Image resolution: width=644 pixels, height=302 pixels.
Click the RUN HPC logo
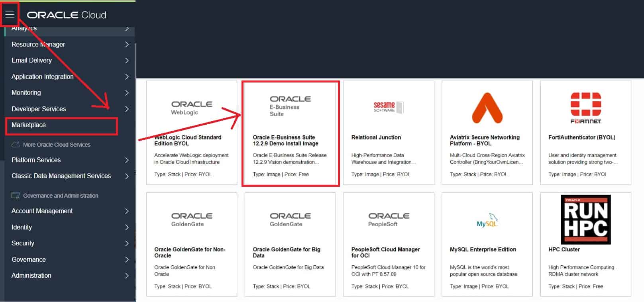586,220
